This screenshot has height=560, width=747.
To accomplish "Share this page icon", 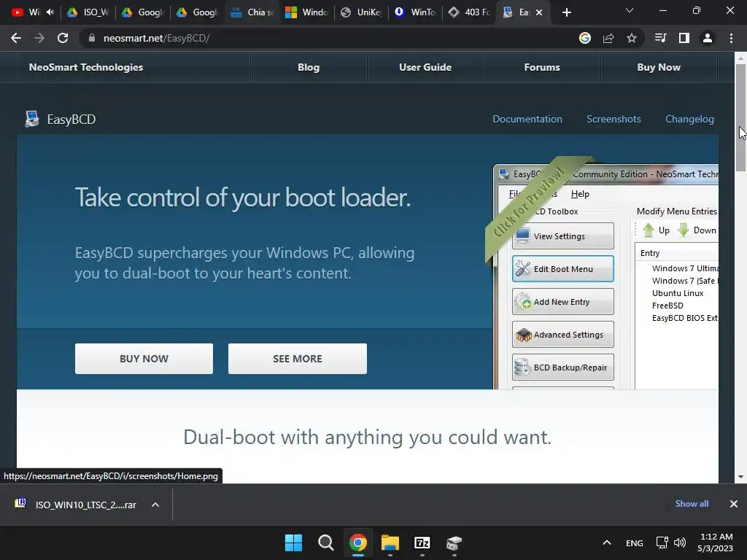I will 608,38.
